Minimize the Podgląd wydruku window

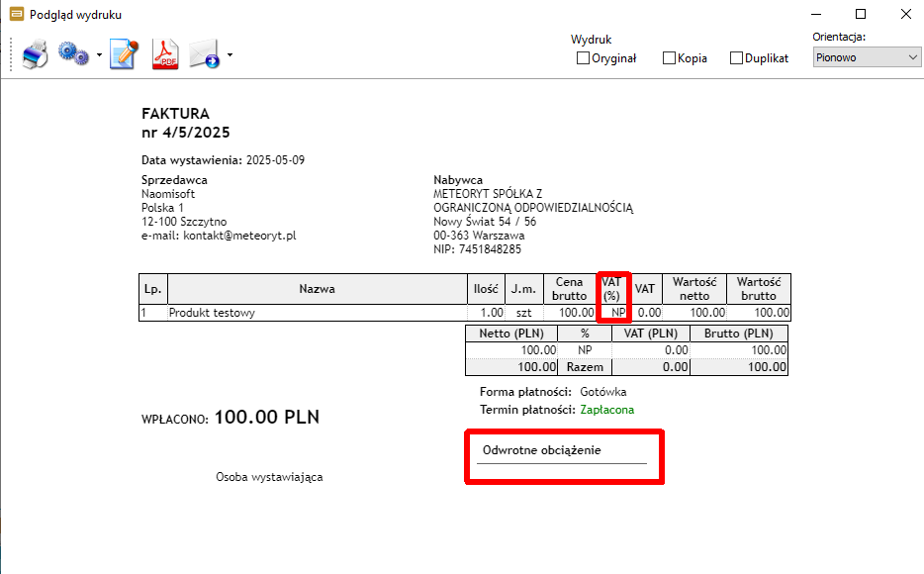[x=816, y=14]
